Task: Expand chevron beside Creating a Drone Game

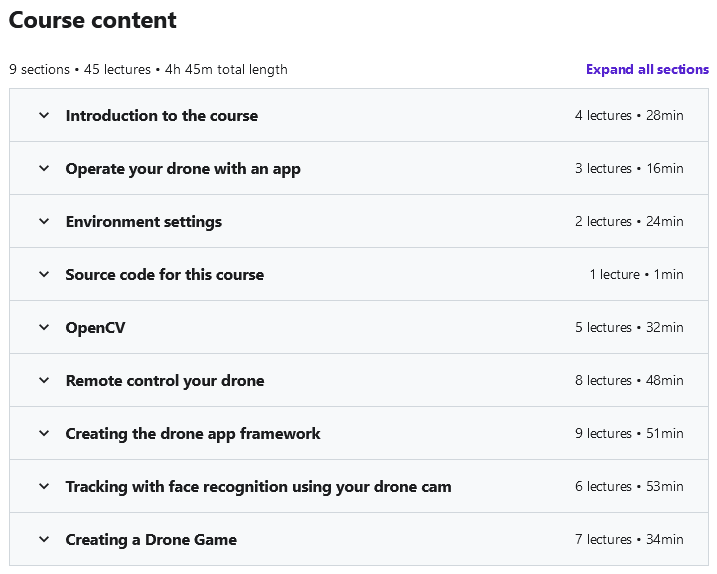Action: pos(44,539)
